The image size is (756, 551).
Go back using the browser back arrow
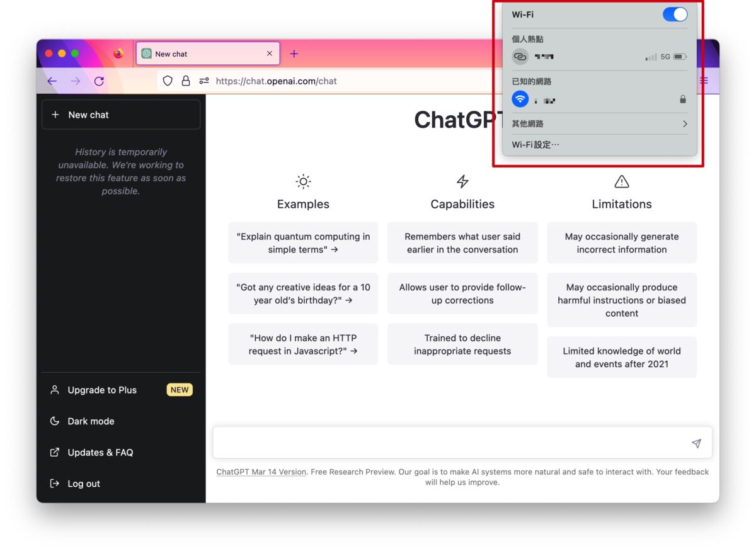tap(52, 81)
